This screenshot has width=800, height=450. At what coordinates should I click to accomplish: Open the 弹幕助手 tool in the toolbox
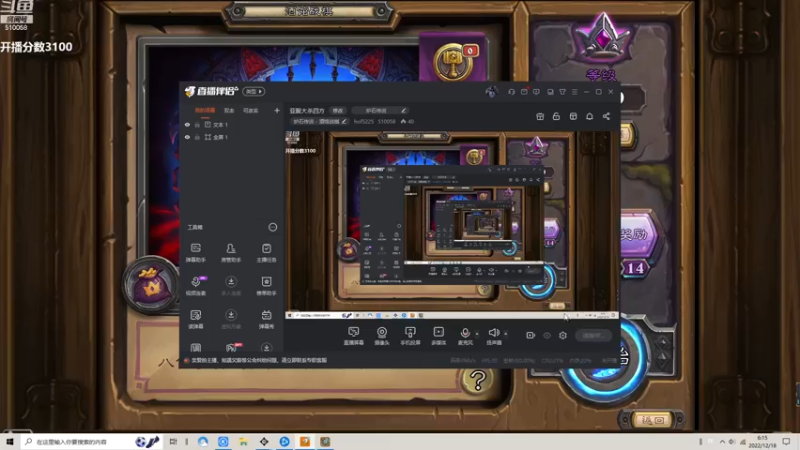pos(195,253)
